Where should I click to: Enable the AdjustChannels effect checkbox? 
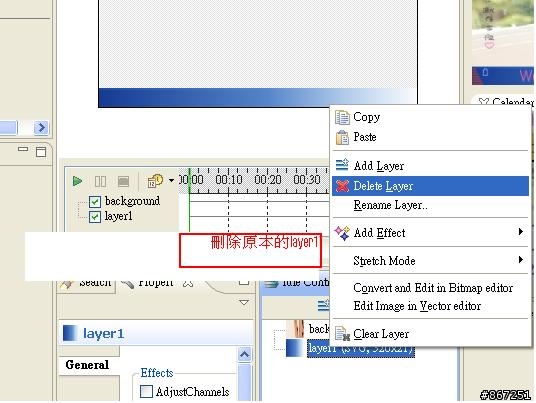(146, 392)
